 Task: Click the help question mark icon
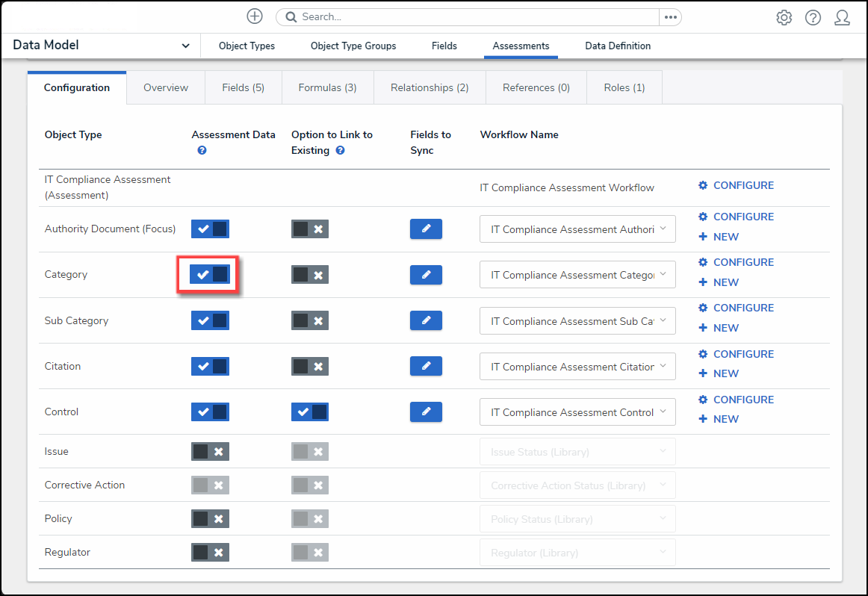click(813, 18)
